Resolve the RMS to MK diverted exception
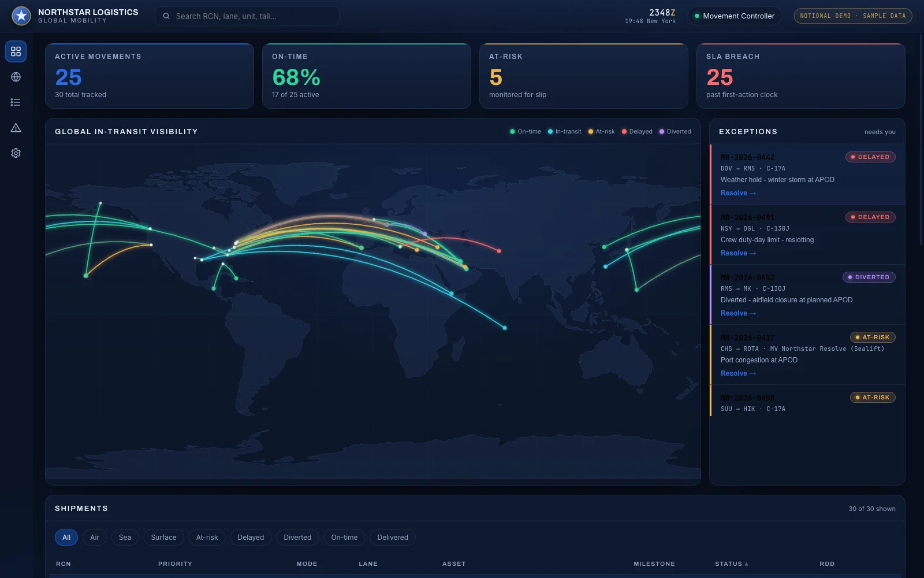This screenshot has height=578, width=924. (738, 313)
